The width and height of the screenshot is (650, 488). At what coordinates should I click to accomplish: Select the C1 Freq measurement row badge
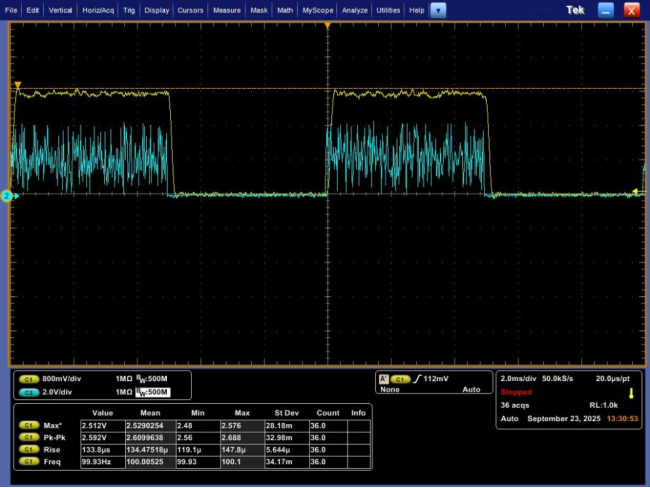[29, 462]
